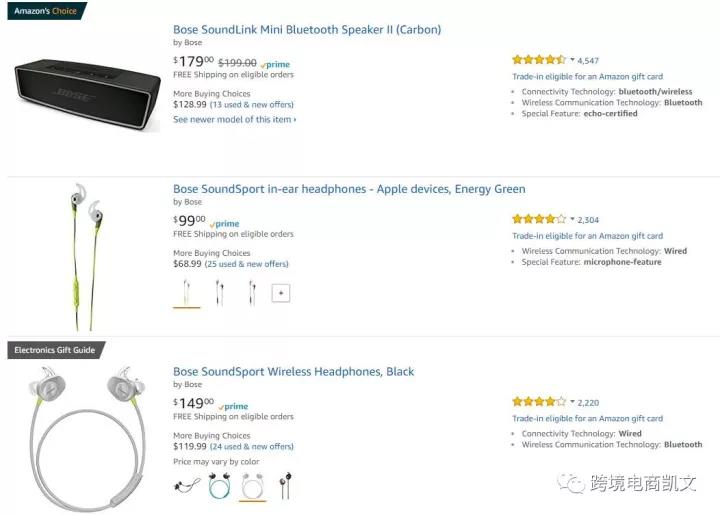Choose the aqua blue wireless headphones swatch
720x515 pixels.
point(219,486)
